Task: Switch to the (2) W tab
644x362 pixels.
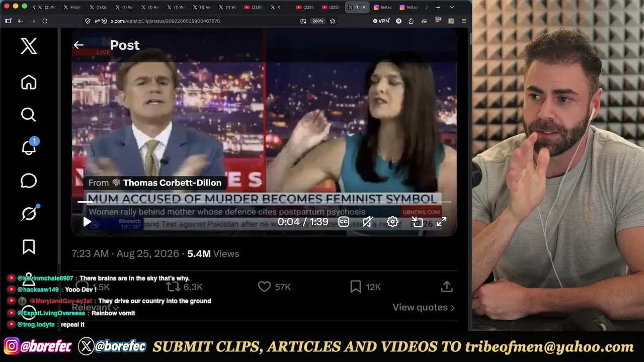Action: pyautogui.click(x=47, y=7)
